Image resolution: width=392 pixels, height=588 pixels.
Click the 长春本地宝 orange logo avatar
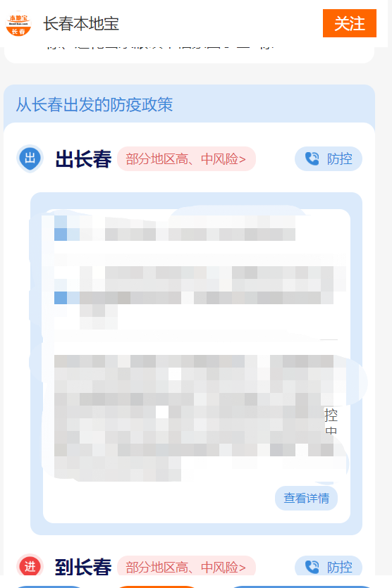coord(18,24)
